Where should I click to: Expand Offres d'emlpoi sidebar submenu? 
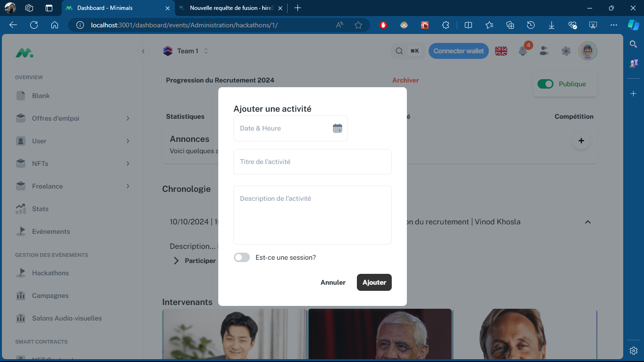click(x=73, y=118)
